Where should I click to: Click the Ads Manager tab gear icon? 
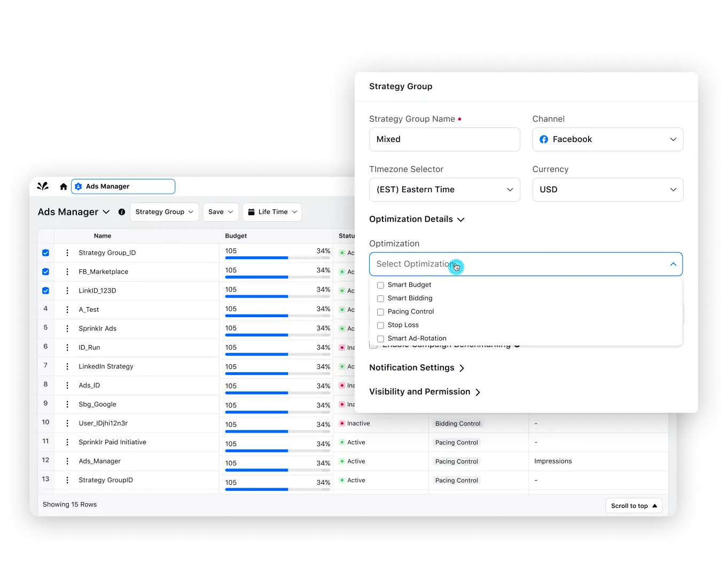pyautogui.click(x=79, y=186)
